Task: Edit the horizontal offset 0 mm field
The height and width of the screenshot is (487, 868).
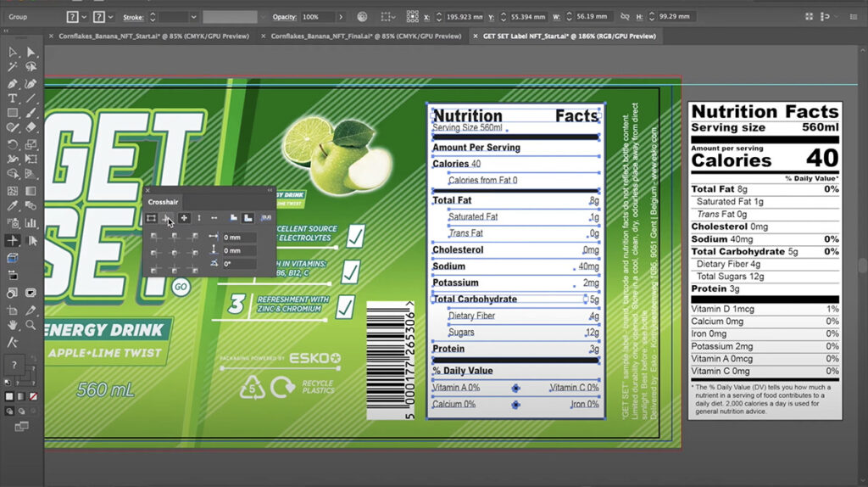Action: click(x=238, y=237)
